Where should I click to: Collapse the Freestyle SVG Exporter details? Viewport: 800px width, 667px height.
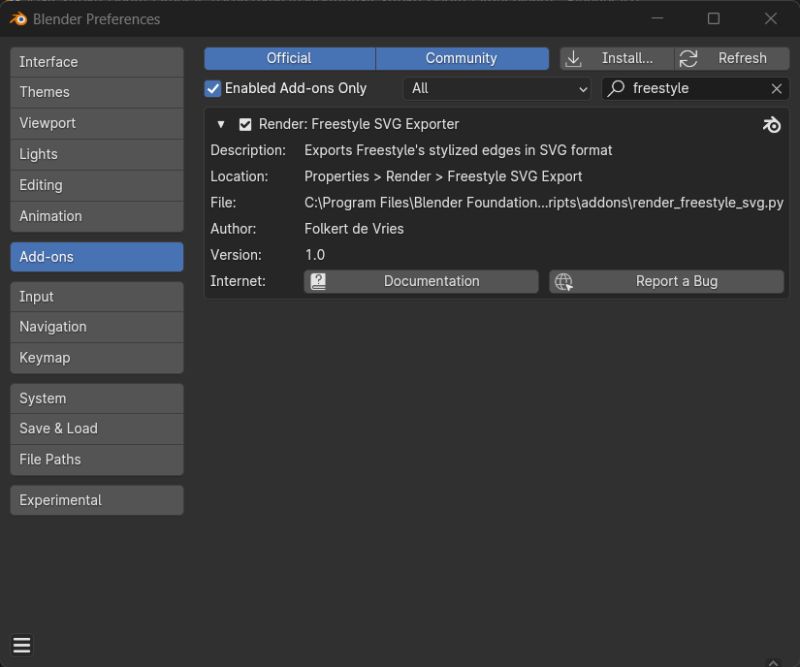[221, 124]
